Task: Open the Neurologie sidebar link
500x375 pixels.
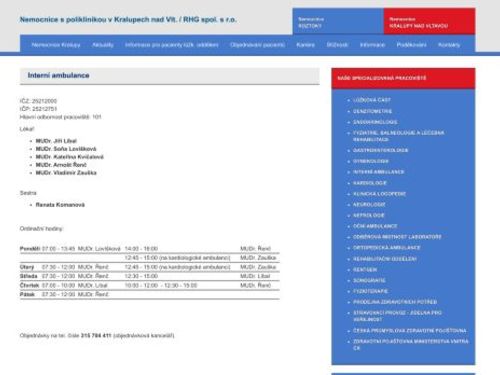Action: 369,204
